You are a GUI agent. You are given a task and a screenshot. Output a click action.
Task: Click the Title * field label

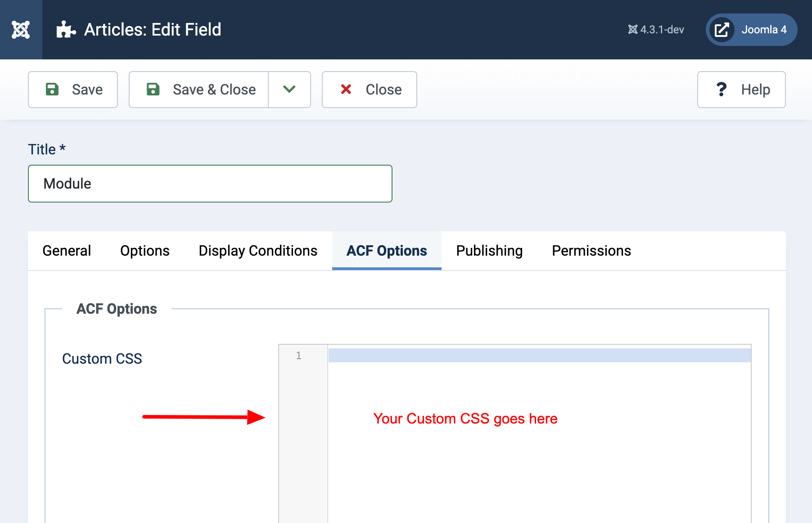point(47,149)
